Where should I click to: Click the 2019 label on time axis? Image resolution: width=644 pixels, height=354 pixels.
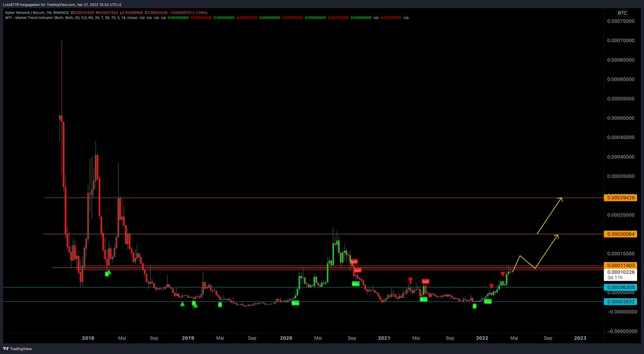pyautogui.click(x=188, y=338)
